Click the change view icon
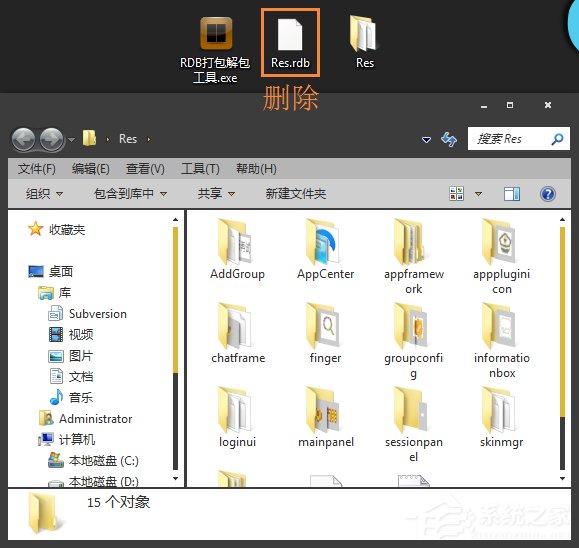Screen dimensions: 579x548 [456, 193]
